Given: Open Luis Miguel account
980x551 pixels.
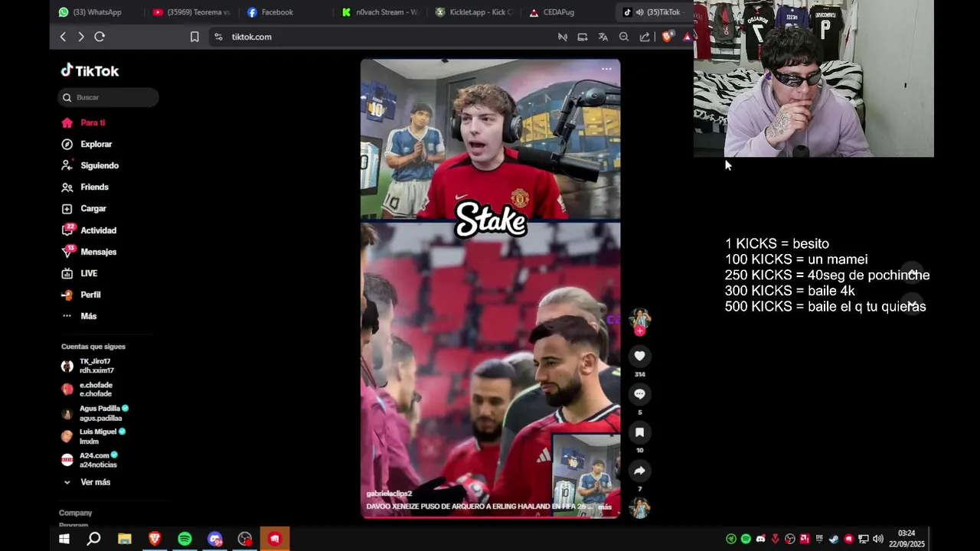Looking at the screenshot, I should coord(93,436).
